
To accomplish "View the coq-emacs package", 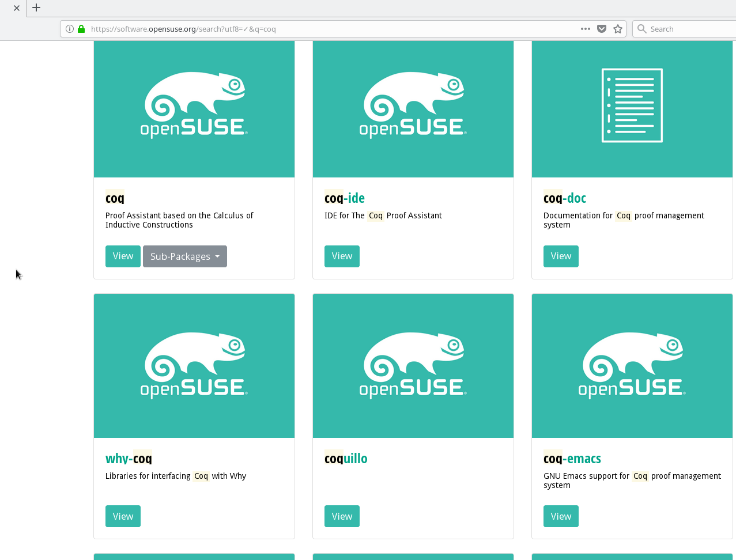I will point(561,516).
